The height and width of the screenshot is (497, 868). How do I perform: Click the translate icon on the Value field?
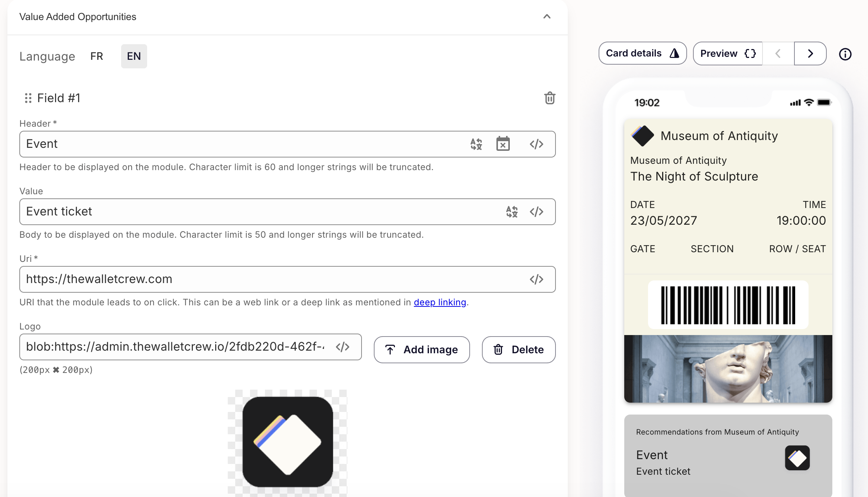click(512, 212)
